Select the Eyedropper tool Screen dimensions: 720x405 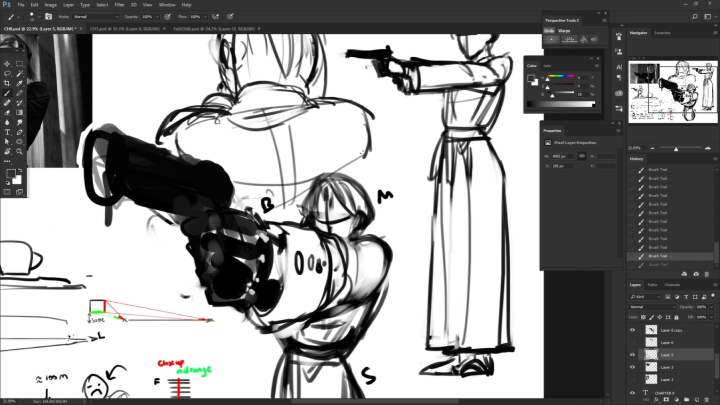pos(20,82)
